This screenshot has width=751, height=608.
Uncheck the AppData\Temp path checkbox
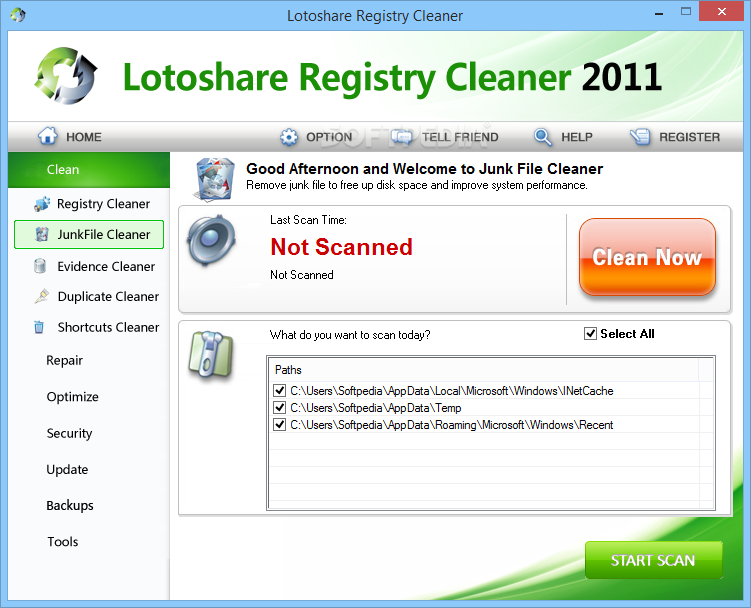pos(279,408)
